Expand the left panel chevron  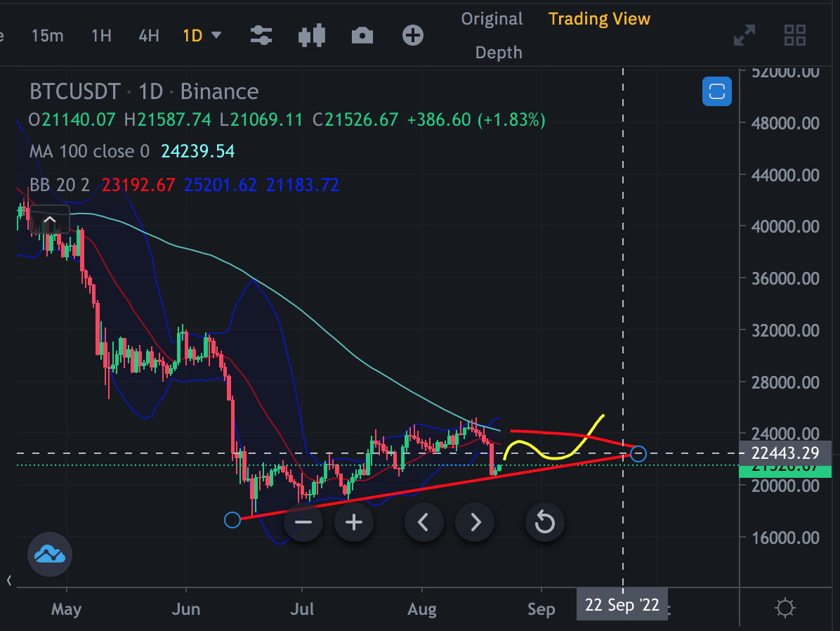(x=8, y=580)
